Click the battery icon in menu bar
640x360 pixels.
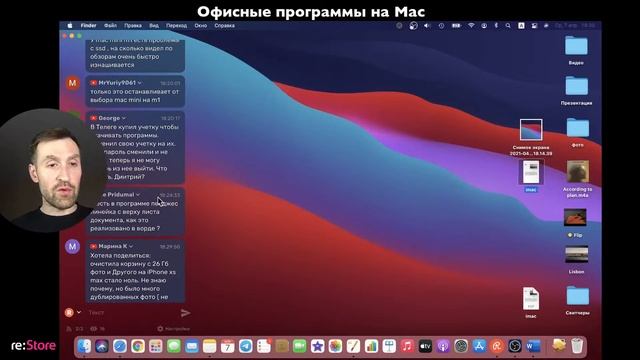pos(456,25)
